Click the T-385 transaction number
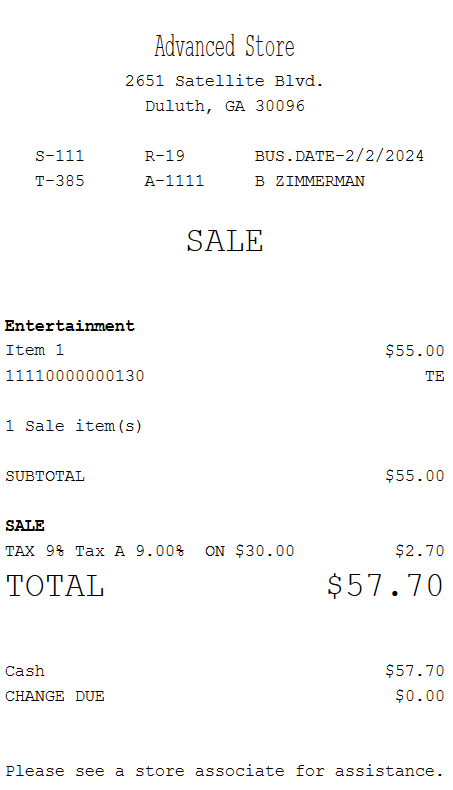 pyautogui.click(x=59, y=181)
